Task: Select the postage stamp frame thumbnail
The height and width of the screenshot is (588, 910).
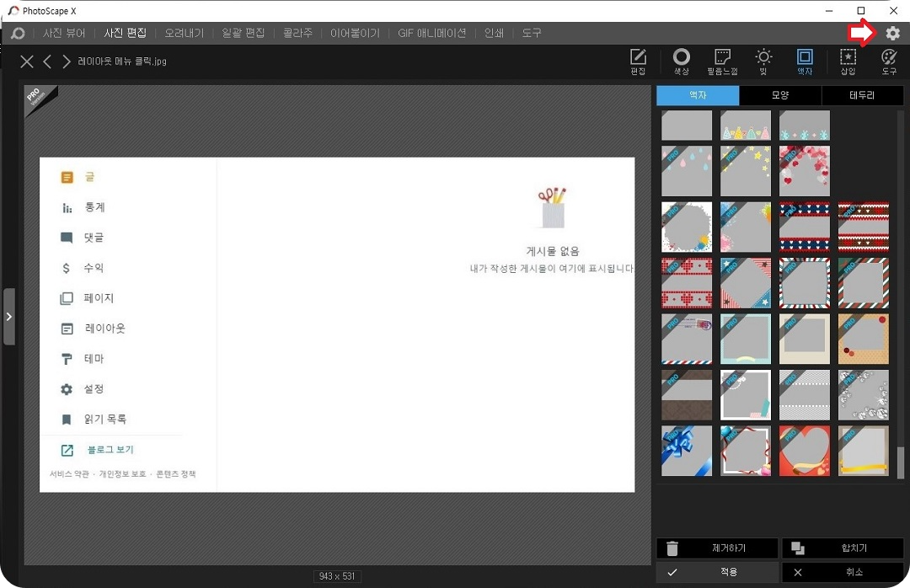Action: (x=687, y=339)
